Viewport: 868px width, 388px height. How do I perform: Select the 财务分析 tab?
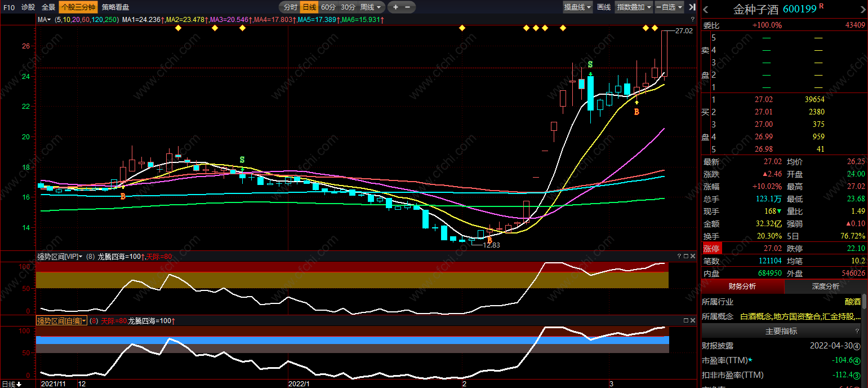(x=742, y=286)
